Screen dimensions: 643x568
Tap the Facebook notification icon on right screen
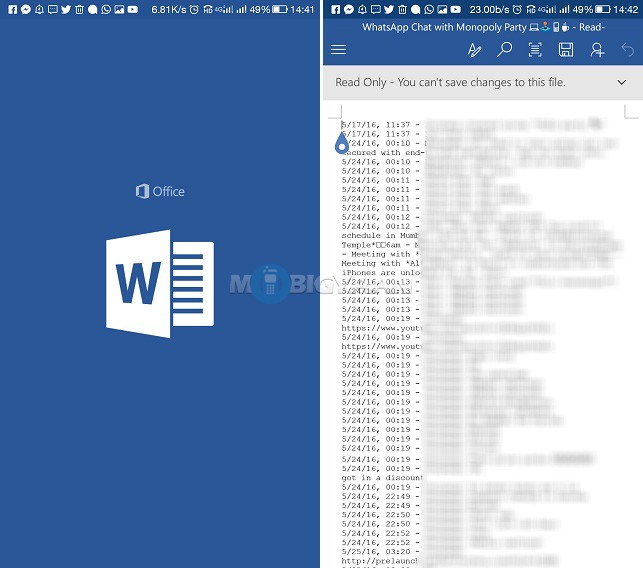[335, 9]
